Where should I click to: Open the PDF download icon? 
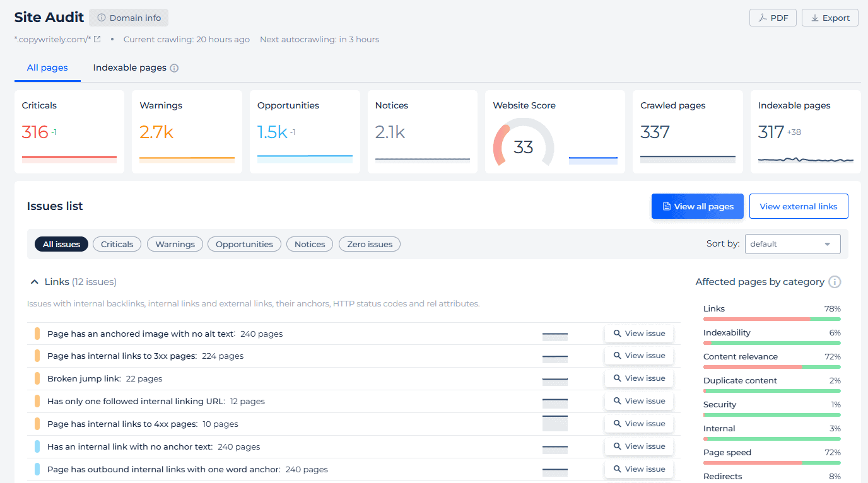[x=763, y=18]
